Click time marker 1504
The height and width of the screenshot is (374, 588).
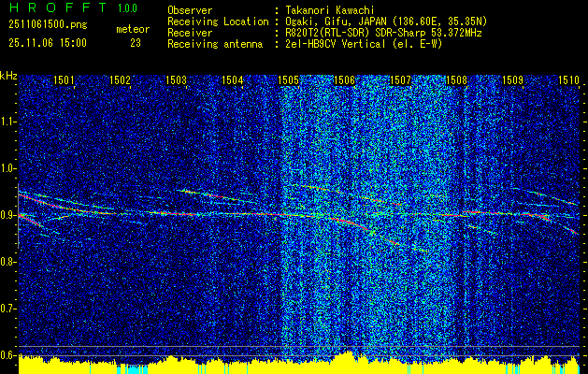pos(232,79)
